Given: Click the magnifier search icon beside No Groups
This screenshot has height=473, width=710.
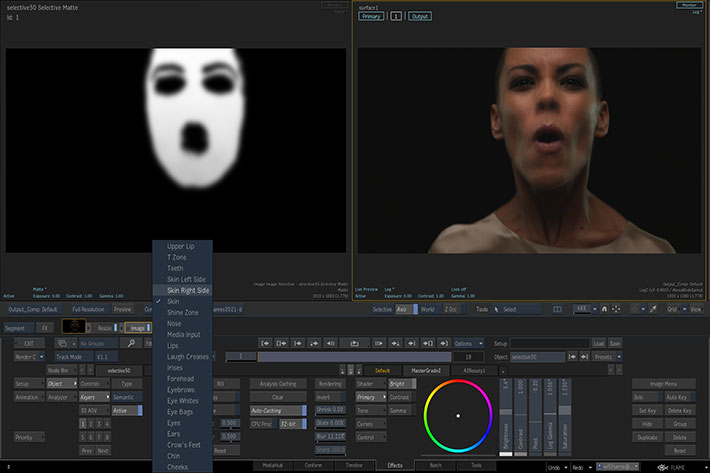Looking at the screenshot, I should (131, 344).
